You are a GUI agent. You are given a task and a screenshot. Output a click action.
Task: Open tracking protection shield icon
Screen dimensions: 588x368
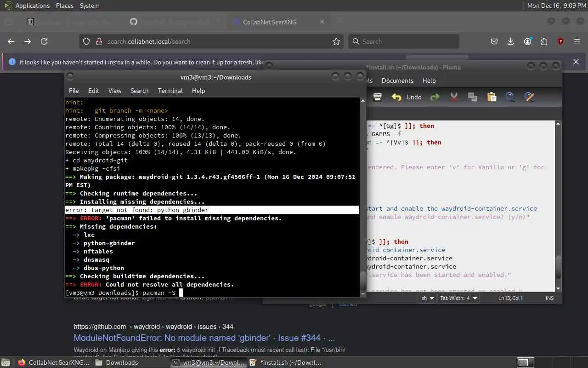point(86,41)
